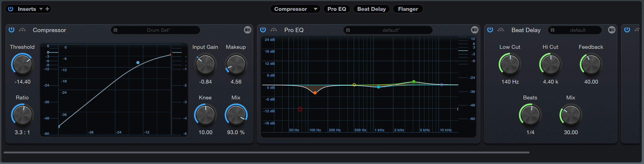Click the Input Gain knob

coord(205,64)
